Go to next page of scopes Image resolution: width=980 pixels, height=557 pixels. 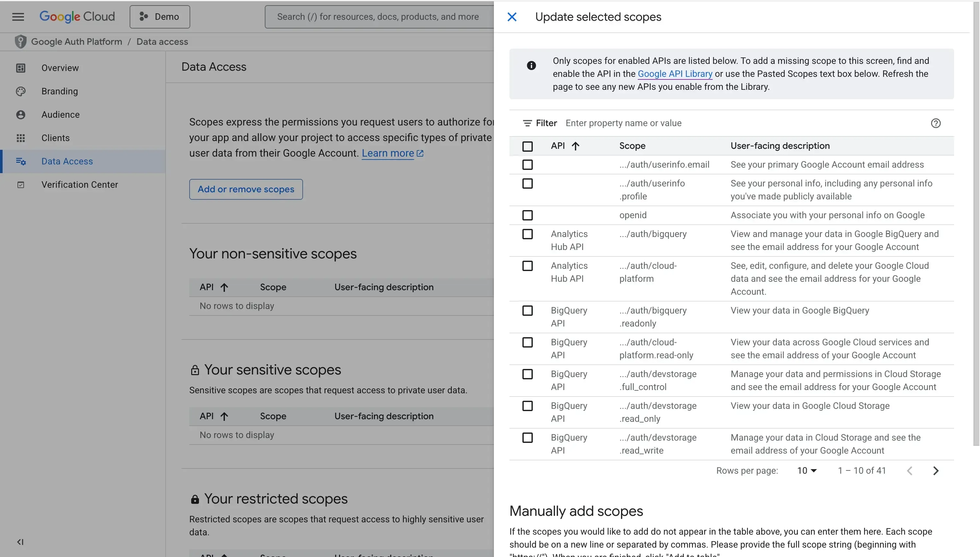coord(935,470)
